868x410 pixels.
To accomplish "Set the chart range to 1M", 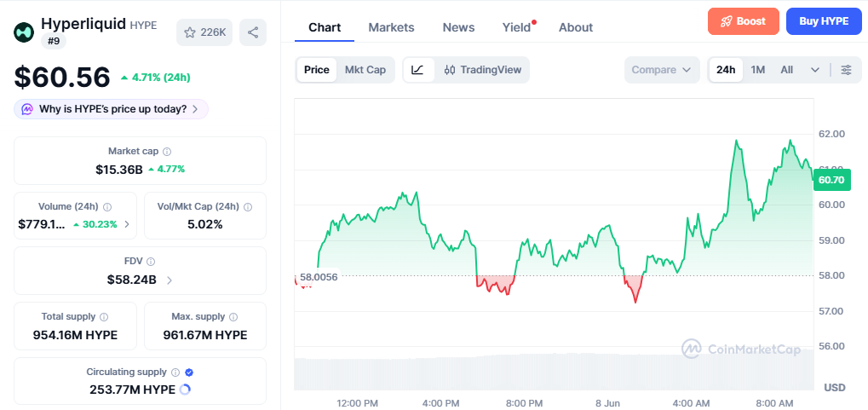I will [758, 70].
